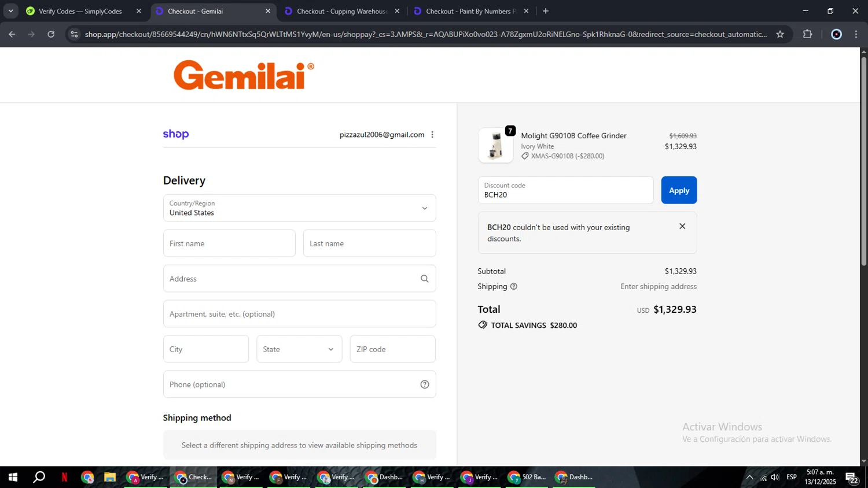Click the XMAS-G9010B discount tag icon

tap(525, 156)
